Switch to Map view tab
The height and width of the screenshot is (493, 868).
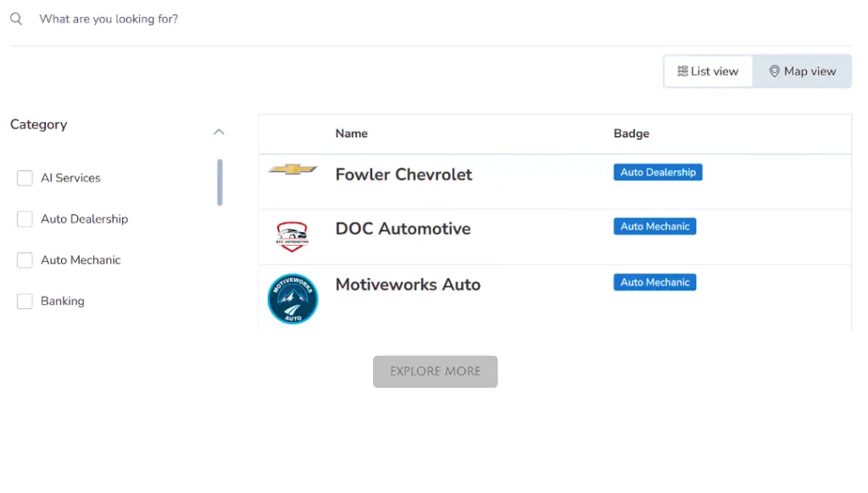pyautogui.click(x=802, y=71)
